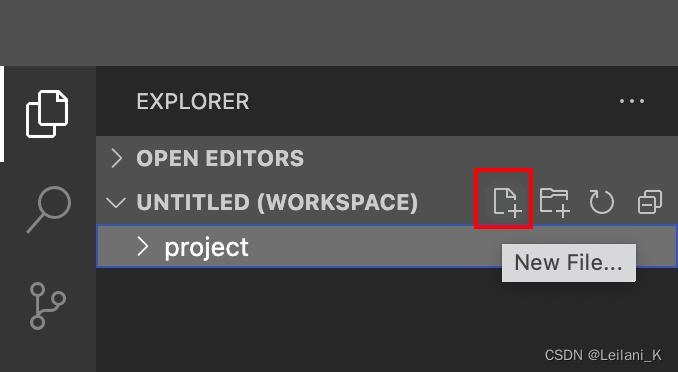Screen dimensions: 678x372
Task: Collapse all folders in Explorer icon
Action: point(649,202)
